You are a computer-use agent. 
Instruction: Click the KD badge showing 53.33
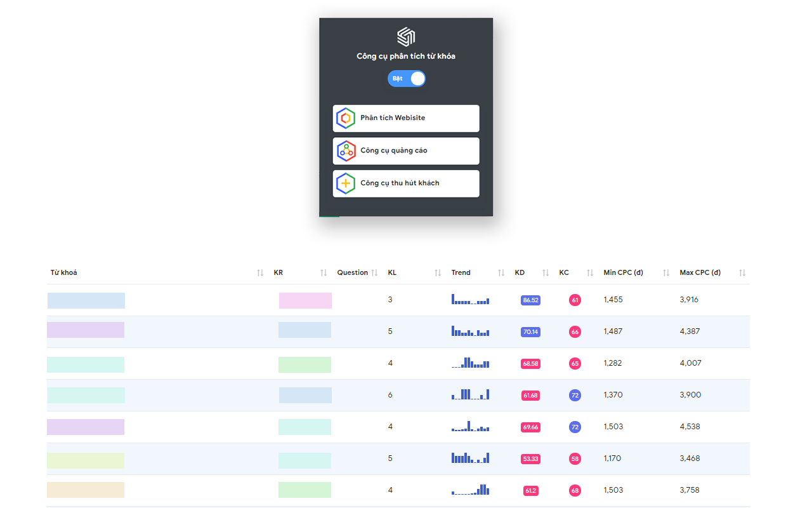531,459
